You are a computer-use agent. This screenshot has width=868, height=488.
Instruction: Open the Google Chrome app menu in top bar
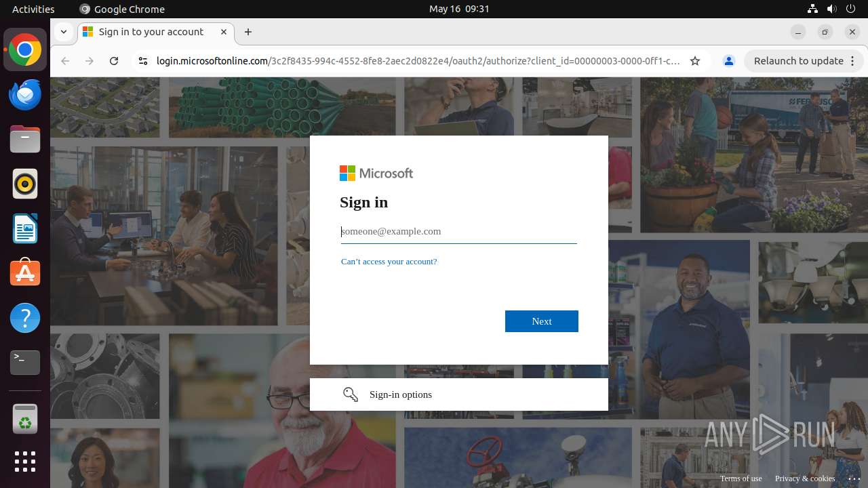tap(122, 9)
